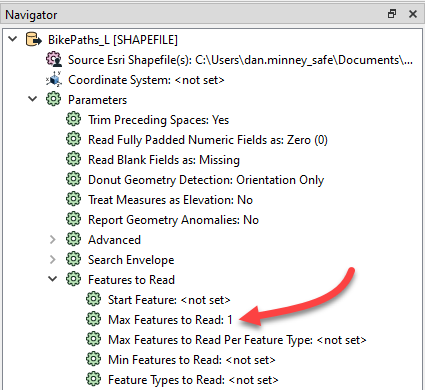The image size is (425, 390).
Task: Click gear icon for Donut Geometry Detection
Action: [x=73, y=179]
